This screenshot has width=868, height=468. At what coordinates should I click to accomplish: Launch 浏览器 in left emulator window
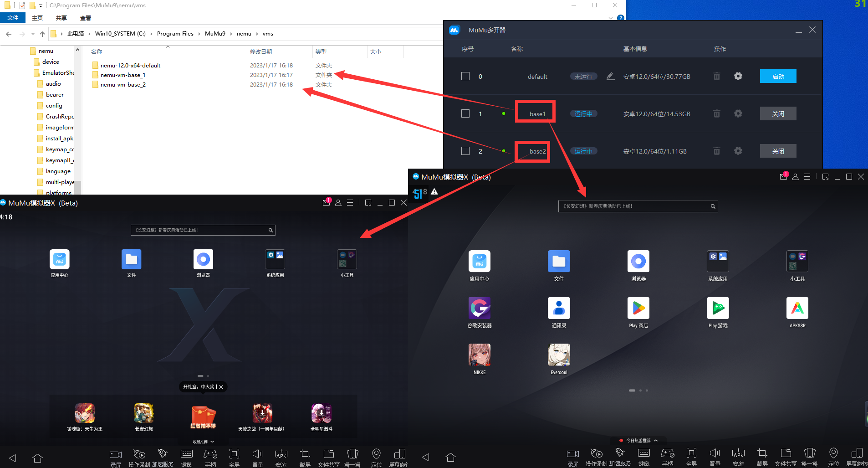pyautogui.click(x=203, y=259)
